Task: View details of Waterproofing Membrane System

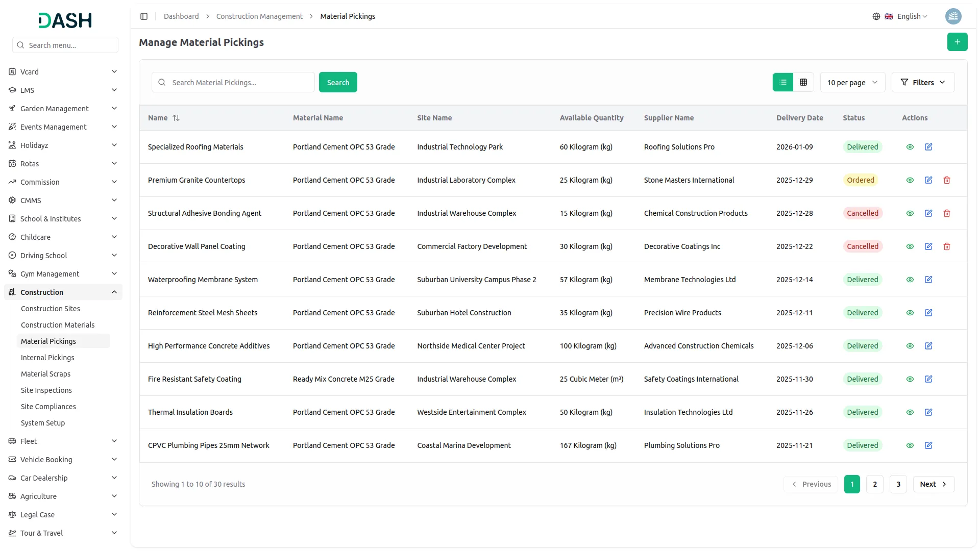Action: point(910,280)
